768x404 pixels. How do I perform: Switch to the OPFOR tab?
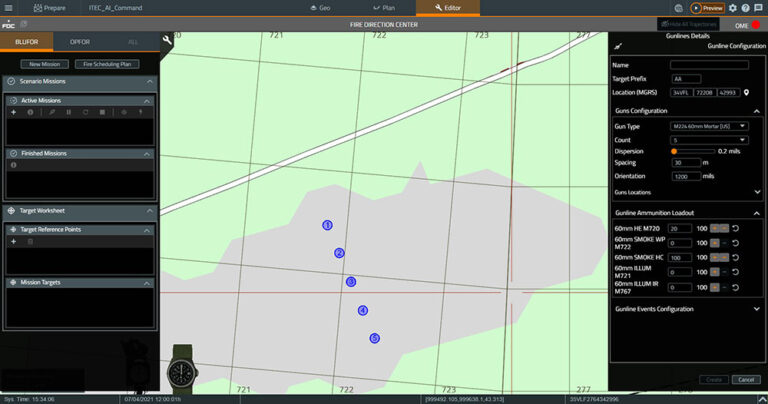coord(79,42)
